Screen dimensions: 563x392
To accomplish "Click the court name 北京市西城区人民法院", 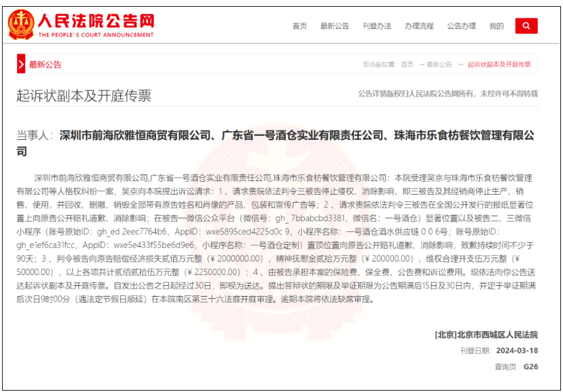I will tap(497, 335).
